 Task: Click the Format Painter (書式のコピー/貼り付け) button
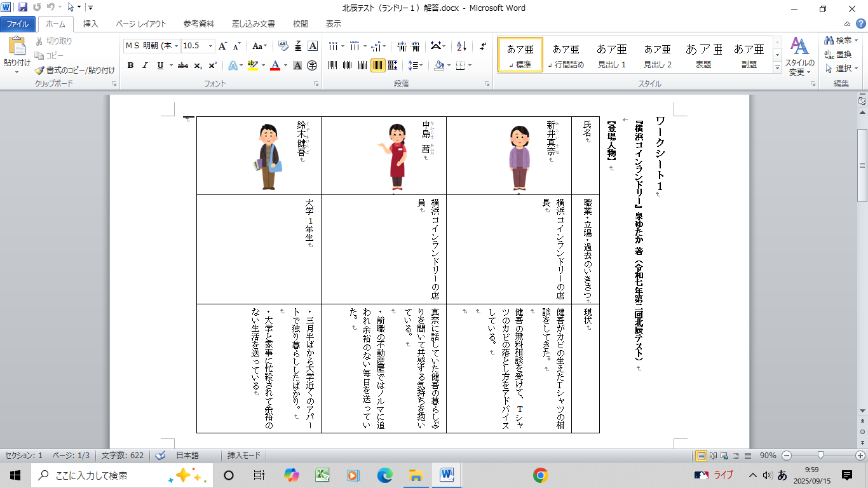pos(75,70)
